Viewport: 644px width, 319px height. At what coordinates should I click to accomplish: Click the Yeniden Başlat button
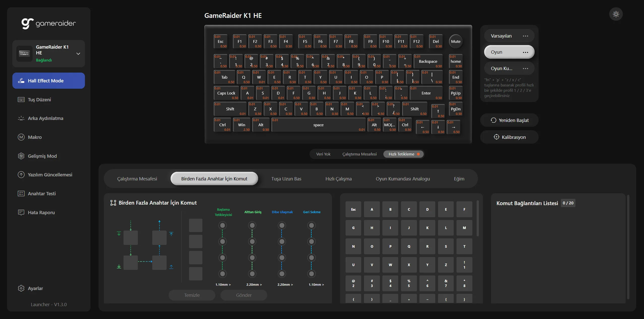pos(509,120)
